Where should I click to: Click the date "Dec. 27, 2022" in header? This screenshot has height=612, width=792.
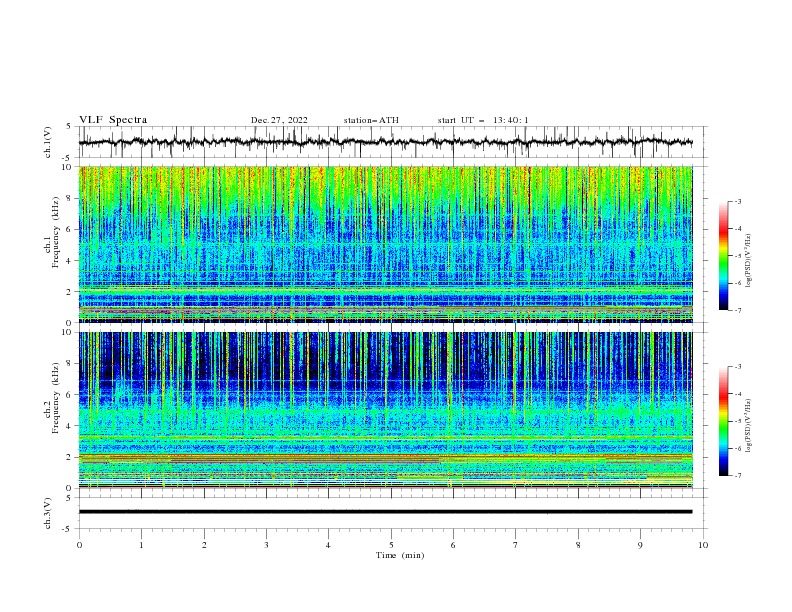click(x=279, y=120)
